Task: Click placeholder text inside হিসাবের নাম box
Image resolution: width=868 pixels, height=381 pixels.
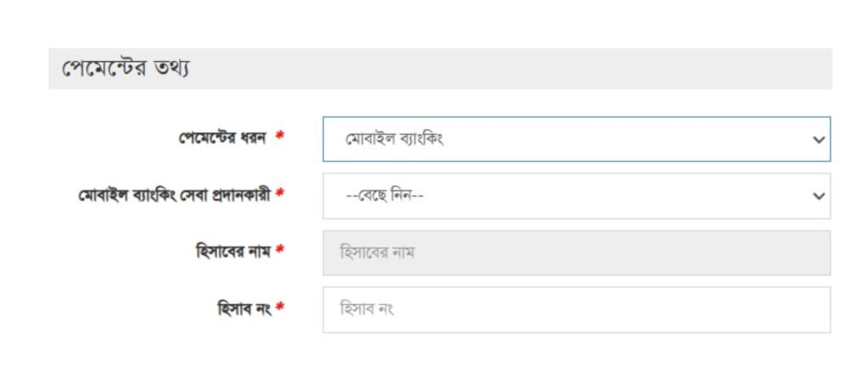Action: [x=376, y=252]
